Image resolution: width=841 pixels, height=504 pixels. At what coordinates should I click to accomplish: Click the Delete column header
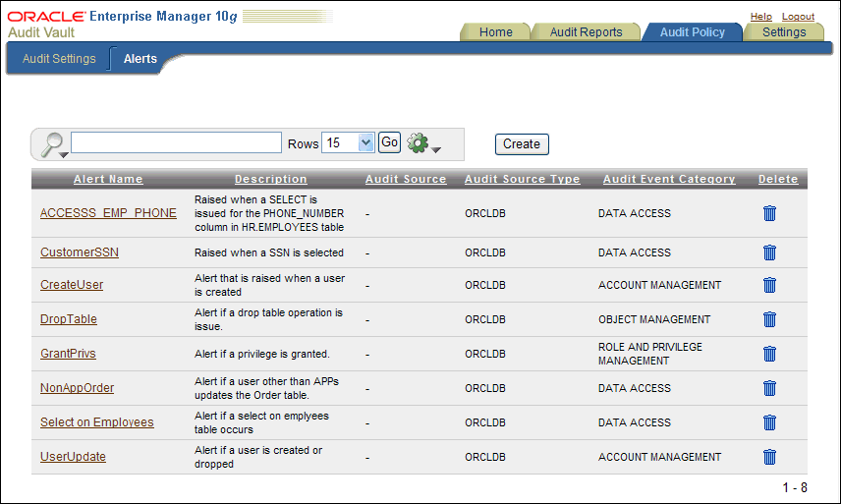coord(778,179)
